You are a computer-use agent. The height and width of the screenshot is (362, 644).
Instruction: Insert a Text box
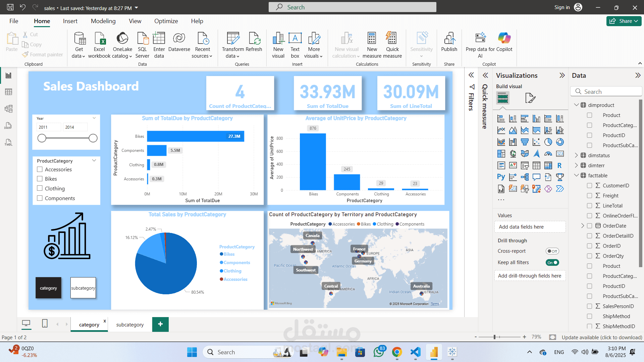tap(295, 45)
